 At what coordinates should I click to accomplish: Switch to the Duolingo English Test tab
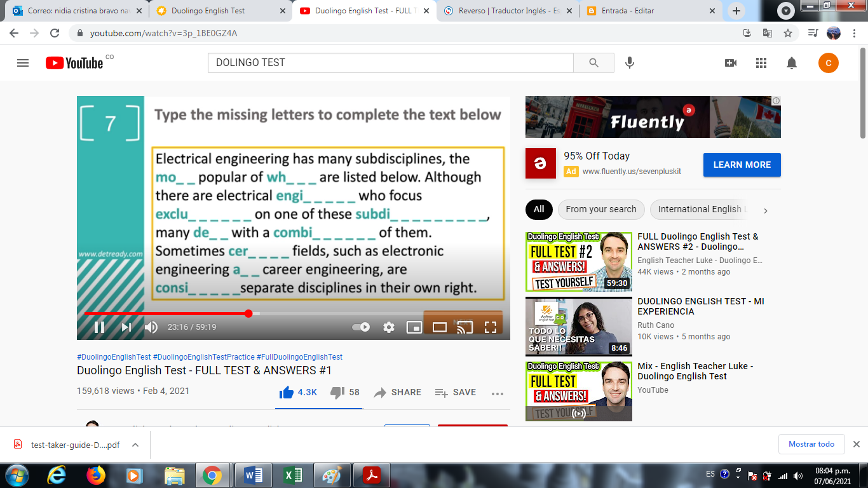pyautogui.click(x=219, y=11)
